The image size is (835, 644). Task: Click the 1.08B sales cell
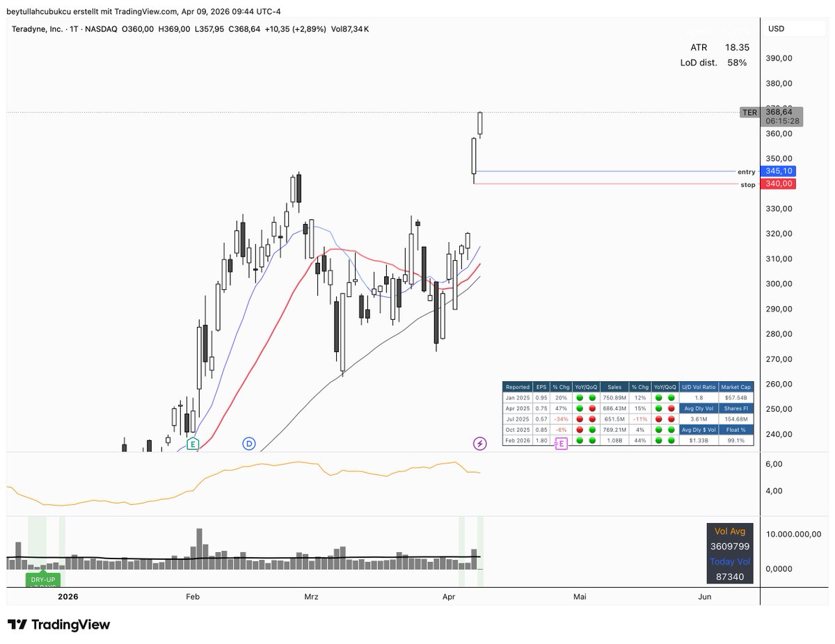pos(613,440)
